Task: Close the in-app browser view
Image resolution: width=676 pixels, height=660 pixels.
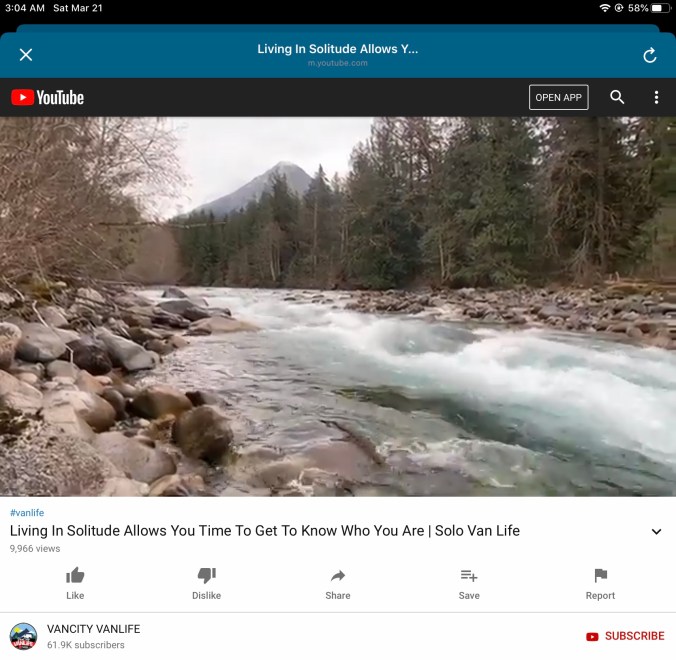Action: [x=26, y=55]
